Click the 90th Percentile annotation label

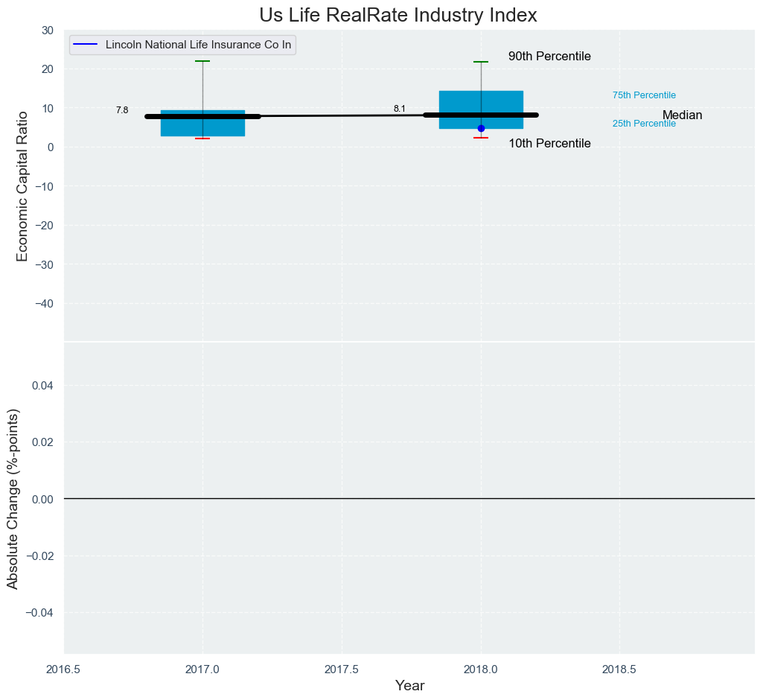point(549,57)
